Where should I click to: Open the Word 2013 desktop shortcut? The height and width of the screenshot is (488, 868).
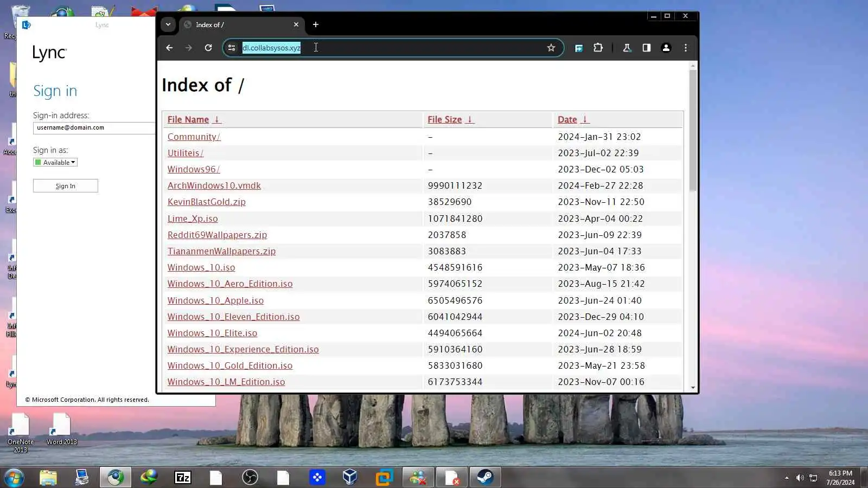pyautogui.click(x=61, y=429)
